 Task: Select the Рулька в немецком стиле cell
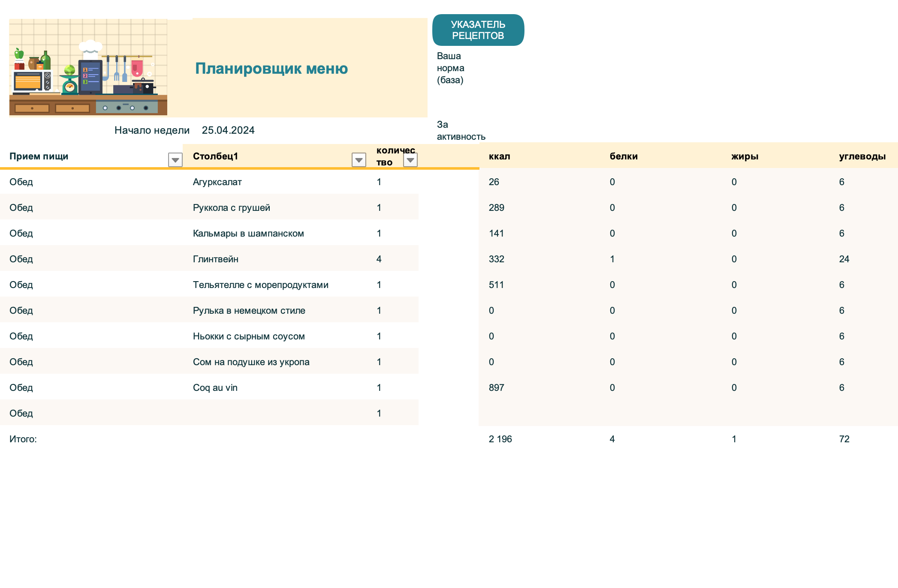tap(249, 310)
